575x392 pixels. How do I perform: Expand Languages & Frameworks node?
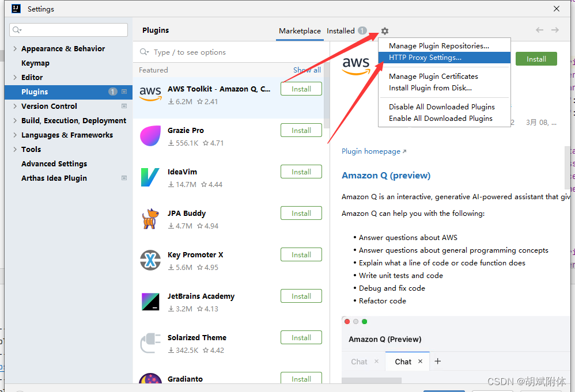click(15, 135)
